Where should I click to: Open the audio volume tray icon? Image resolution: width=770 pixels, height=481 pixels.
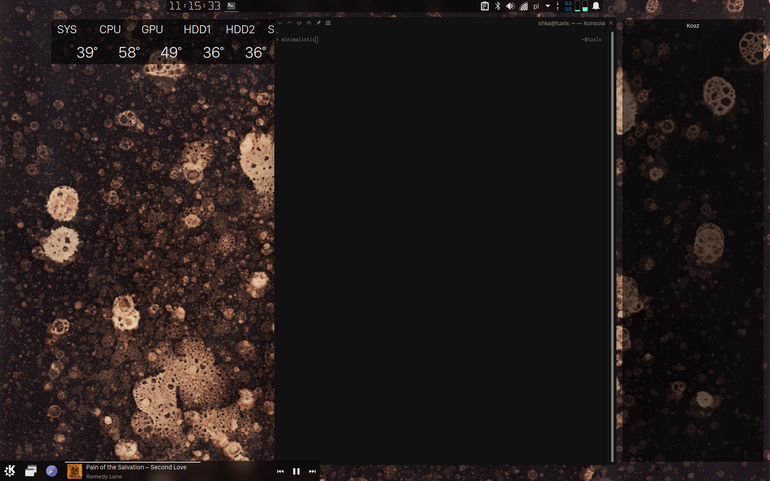(510, 6)
